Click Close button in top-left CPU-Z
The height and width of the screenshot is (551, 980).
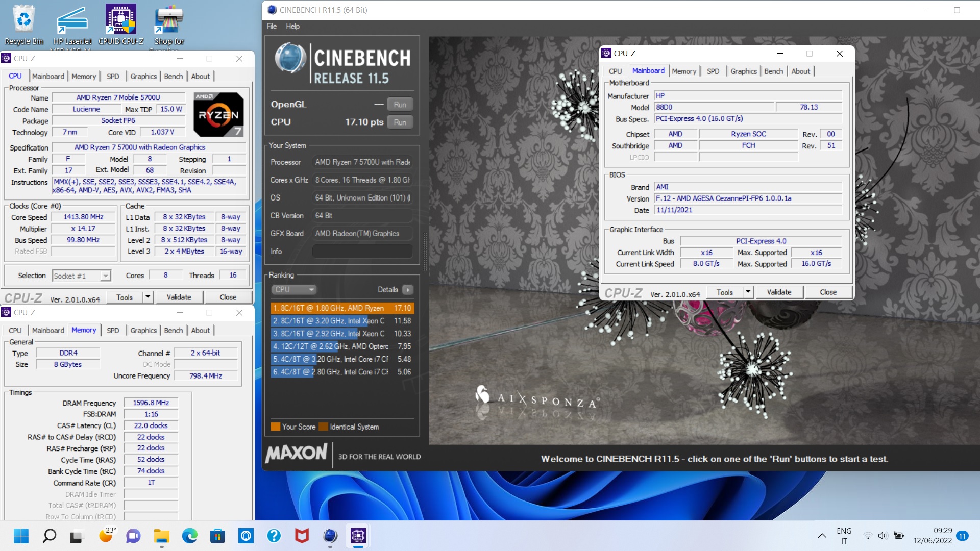point(228,297)
